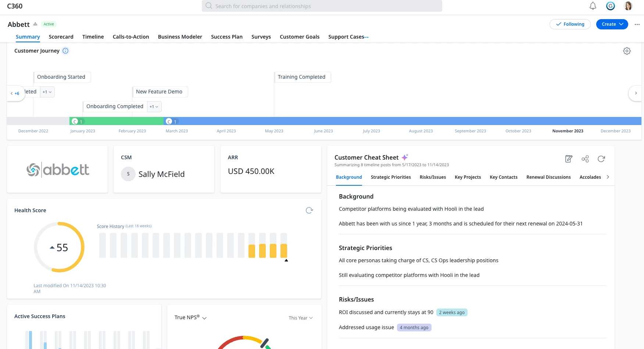
Task: Click the latest yellow score history bar
Action: click(284, 250)
